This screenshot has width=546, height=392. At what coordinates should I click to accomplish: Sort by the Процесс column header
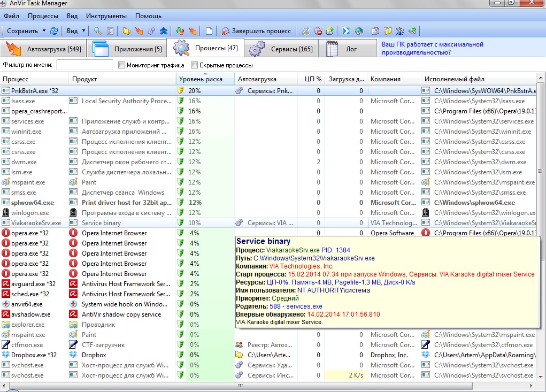click(x=34, y=79)
